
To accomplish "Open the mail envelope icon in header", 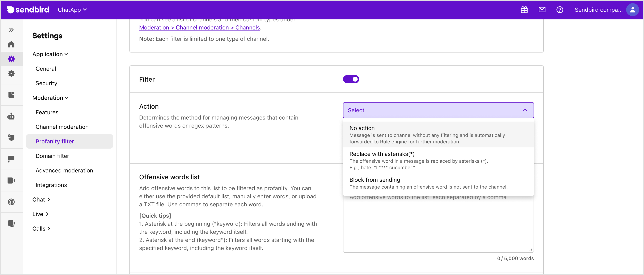I will click(x=542, y=10).
